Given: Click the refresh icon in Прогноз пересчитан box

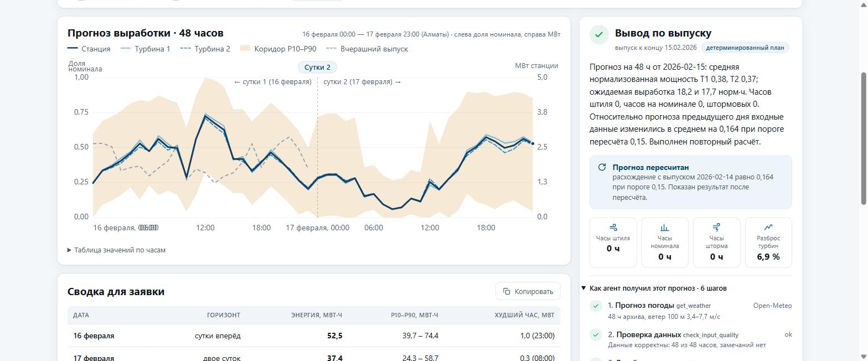Looking at the screenshot, I should (602, 167).
